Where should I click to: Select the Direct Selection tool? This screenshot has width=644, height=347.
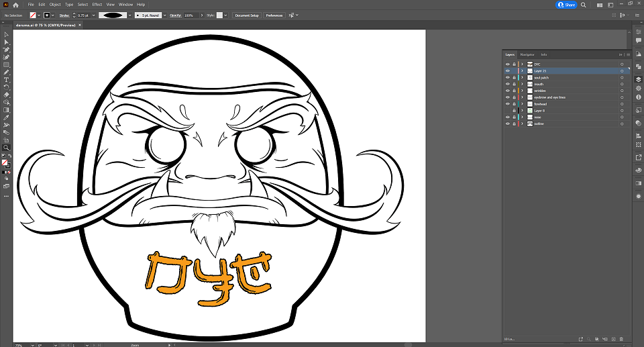click(6, 42)
